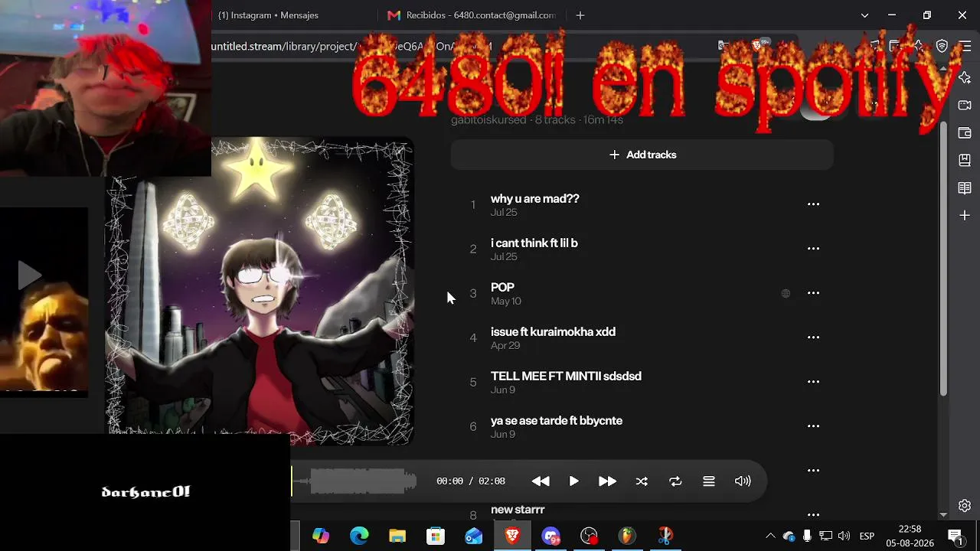Open Microsoft Store from the taskbar

click(x=436, y=536)
